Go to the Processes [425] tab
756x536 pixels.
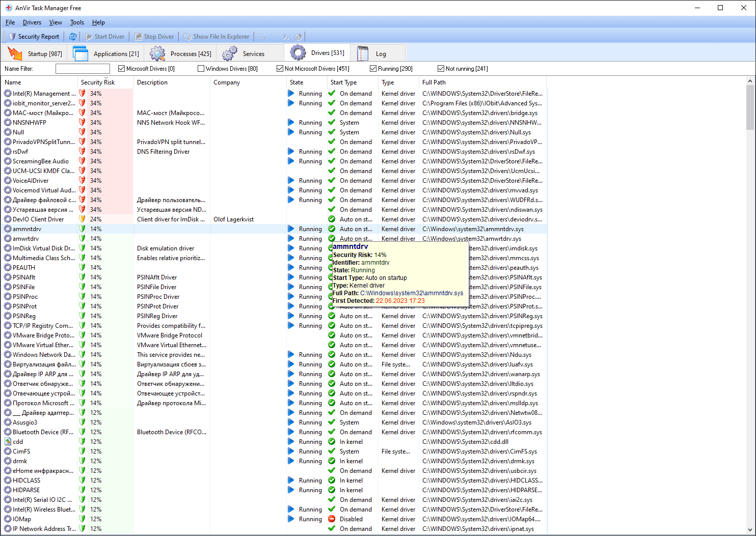[180, 53]
